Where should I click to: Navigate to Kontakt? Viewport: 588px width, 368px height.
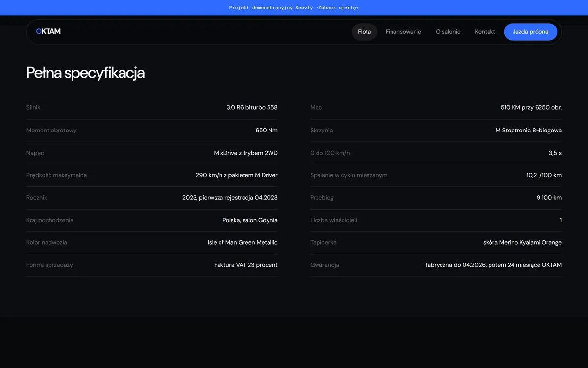(x=485, y=32)
